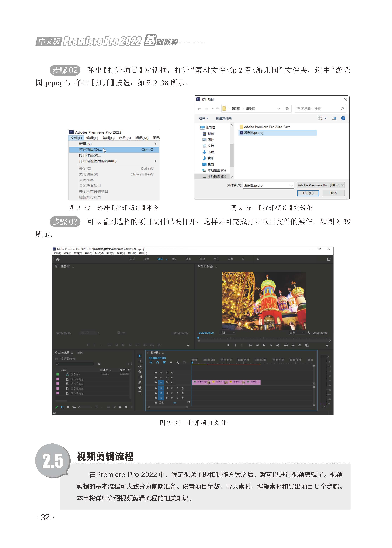
Task: Expand the address bar path dropdown
Action: 279,109
